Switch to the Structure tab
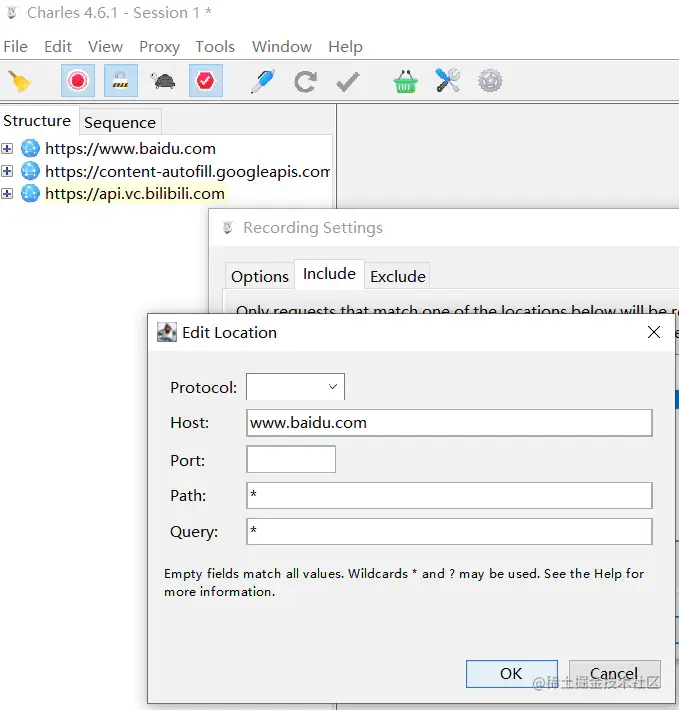This screenshot has height=710, width=679. point(37,121)
